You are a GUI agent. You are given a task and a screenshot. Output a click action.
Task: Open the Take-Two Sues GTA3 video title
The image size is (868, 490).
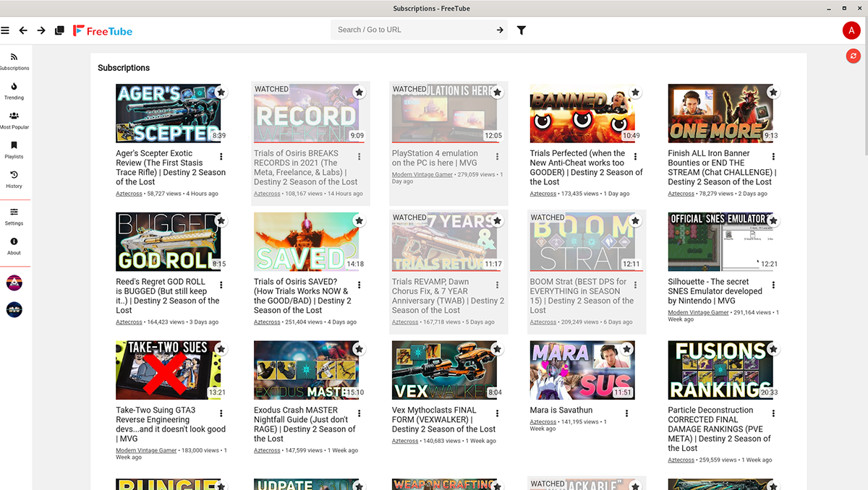pos(171,424)
